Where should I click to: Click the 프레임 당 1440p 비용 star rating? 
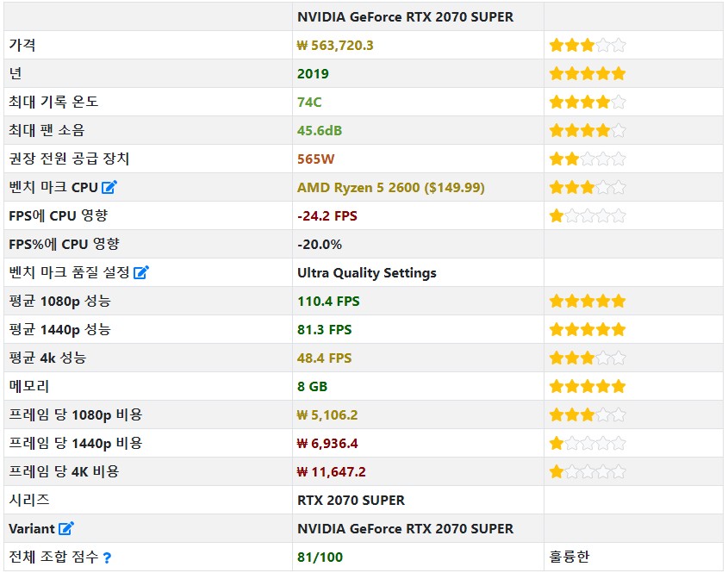588,444
